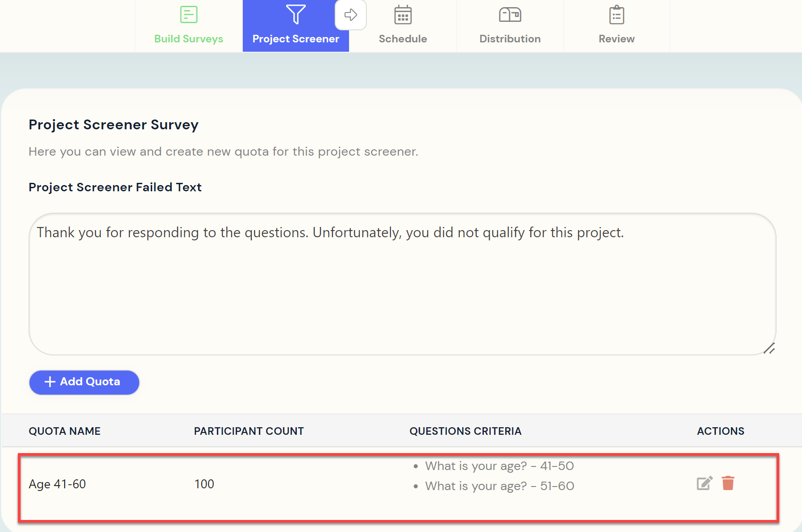Click the Participant Count column header
This screenshot has width=802, height=532.
(x=249, y=431)
